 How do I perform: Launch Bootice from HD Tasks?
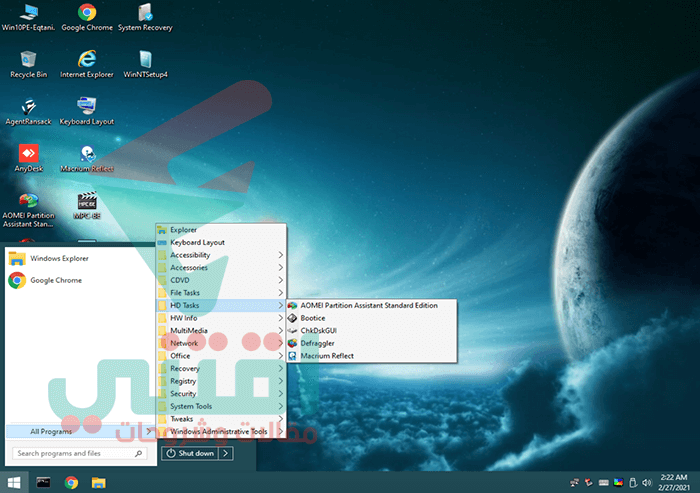(x=371, y=318)
